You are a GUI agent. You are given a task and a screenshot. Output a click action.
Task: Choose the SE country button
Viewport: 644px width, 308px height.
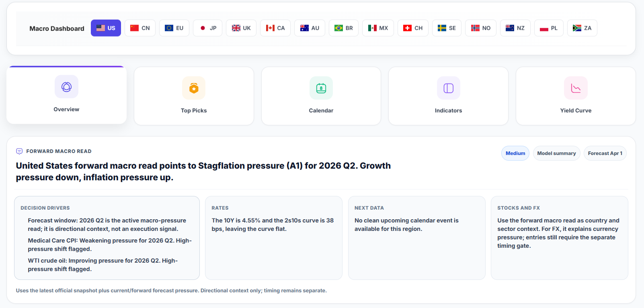coord(447,28)
